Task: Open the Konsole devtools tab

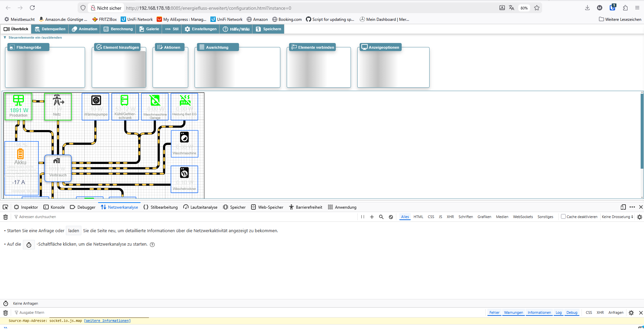Action: click(x=54, y=207)
